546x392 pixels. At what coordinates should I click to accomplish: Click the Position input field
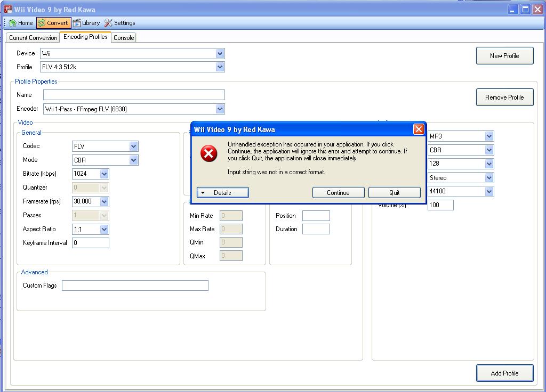tap(316, 216)
